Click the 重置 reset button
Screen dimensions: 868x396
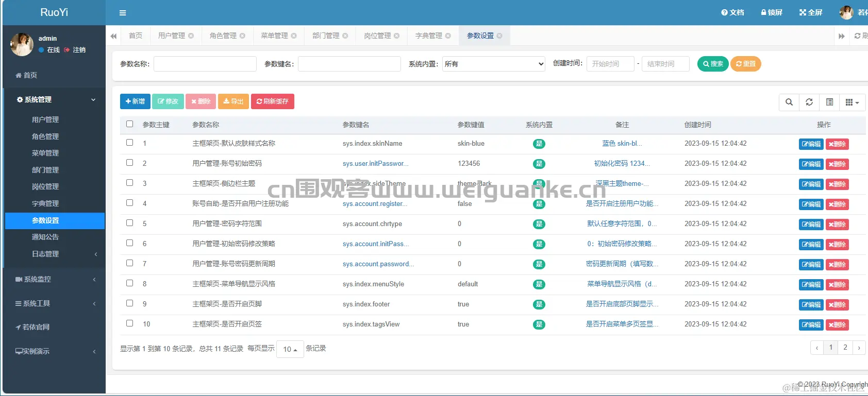tap(746, 64)
